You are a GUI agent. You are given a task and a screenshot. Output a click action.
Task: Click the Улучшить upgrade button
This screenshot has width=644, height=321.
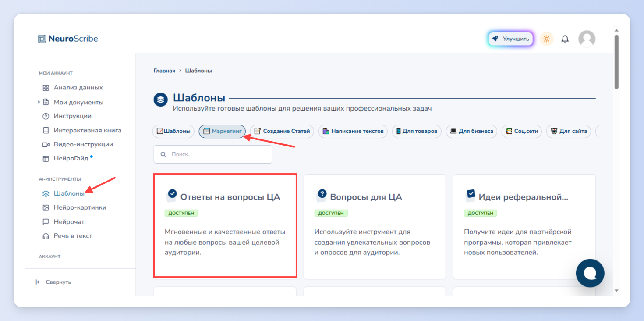click(x=511, y=39)
